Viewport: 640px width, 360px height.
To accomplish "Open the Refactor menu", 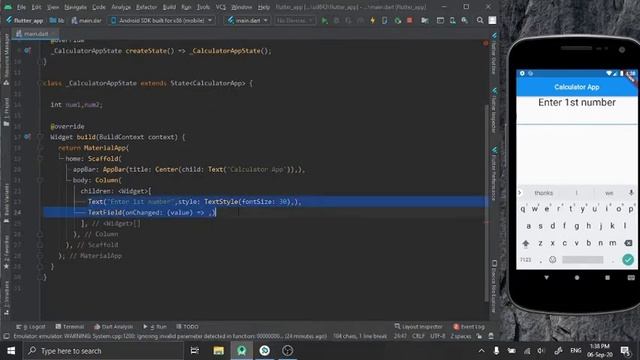I will 147,7.
